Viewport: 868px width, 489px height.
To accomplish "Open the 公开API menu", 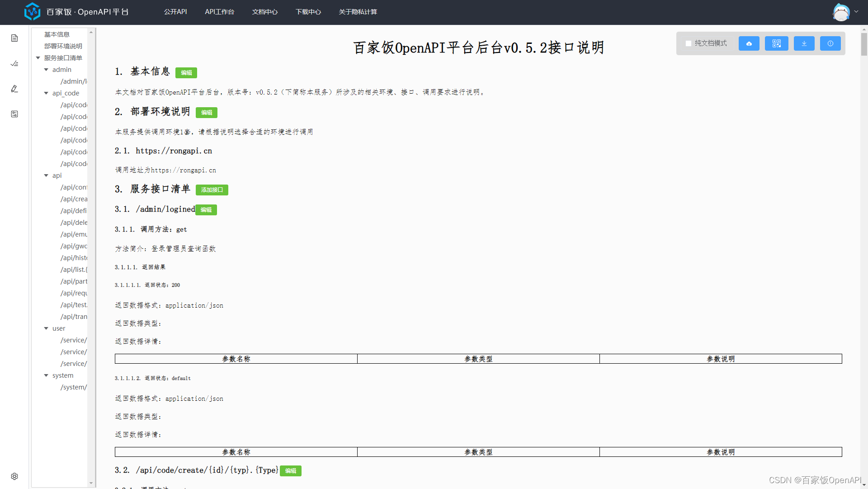I will point(175,12).
